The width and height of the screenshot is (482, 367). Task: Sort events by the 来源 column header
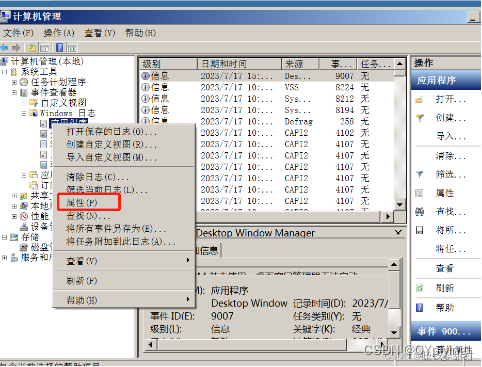300,64
